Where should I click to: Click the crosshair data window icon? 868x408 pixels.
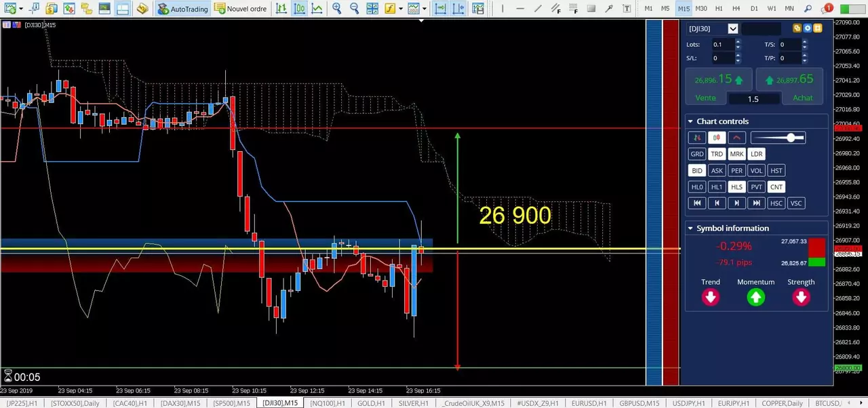pos(34,9)
